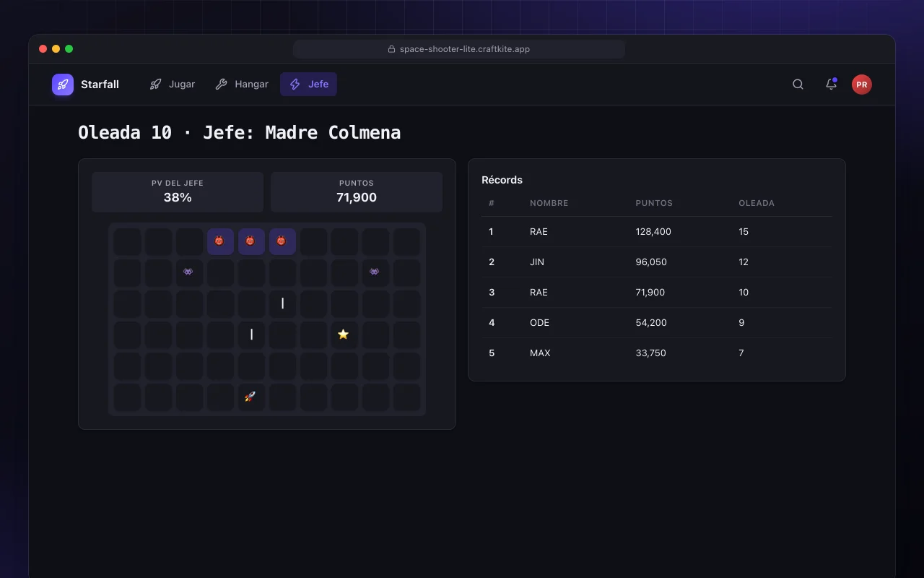Click the upper bullet projectile on the grid

pos(282,303)
